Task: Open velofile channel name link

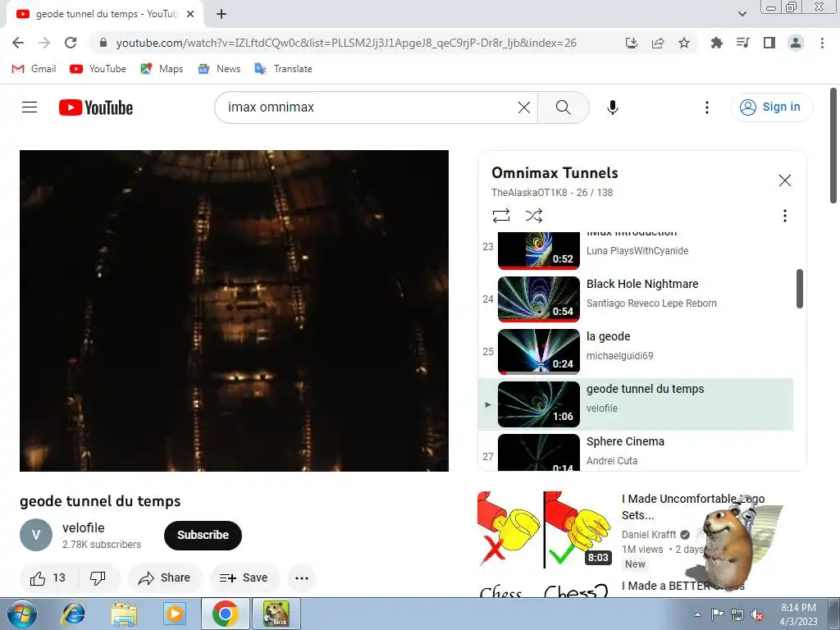Action: coord(83,527)
